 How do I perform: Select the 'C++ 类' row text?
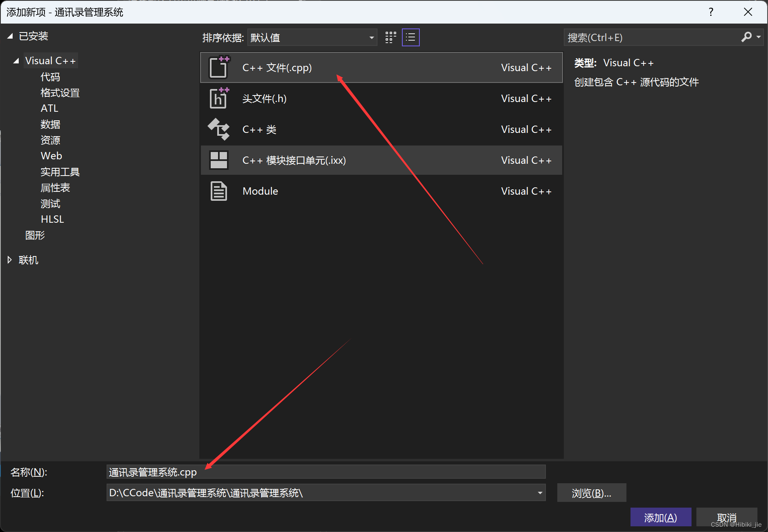coord(260,129)
